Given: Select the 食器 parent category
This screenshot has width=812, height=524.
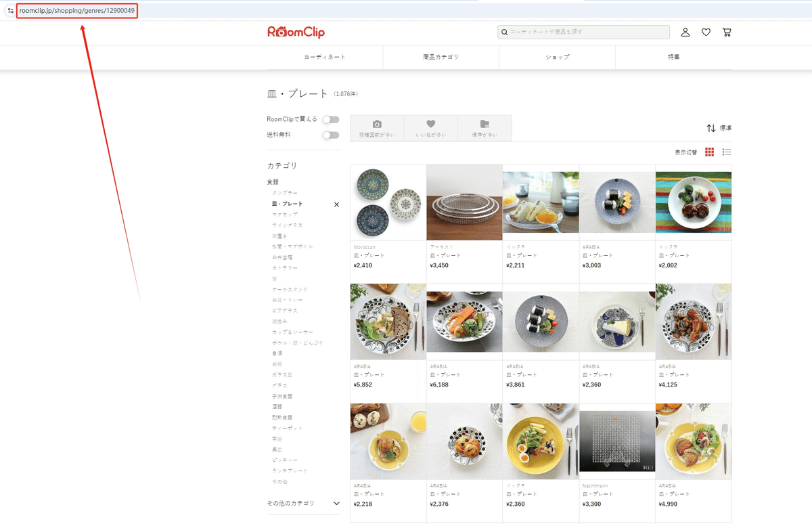Looking at the screenshot, I should [x=273, y=182].
